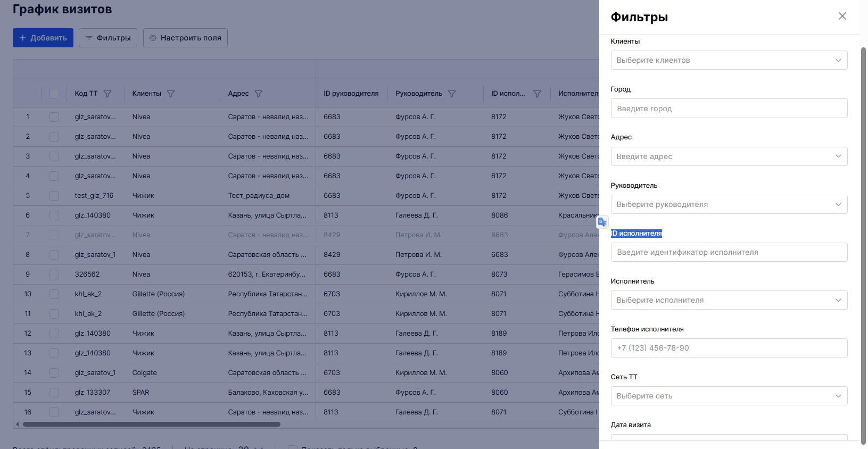
Task: Open filter icon for ID испол... column
Action: click(x=537, y=94)
